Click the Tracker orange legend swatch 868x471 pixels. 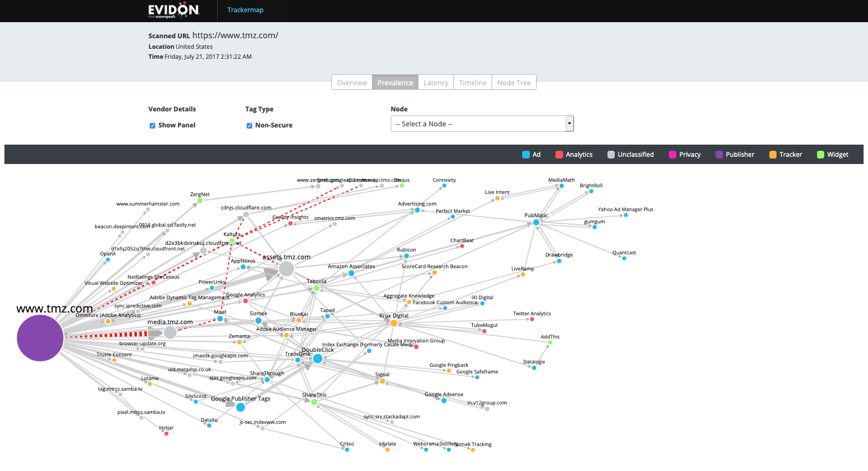pos(773,155)
